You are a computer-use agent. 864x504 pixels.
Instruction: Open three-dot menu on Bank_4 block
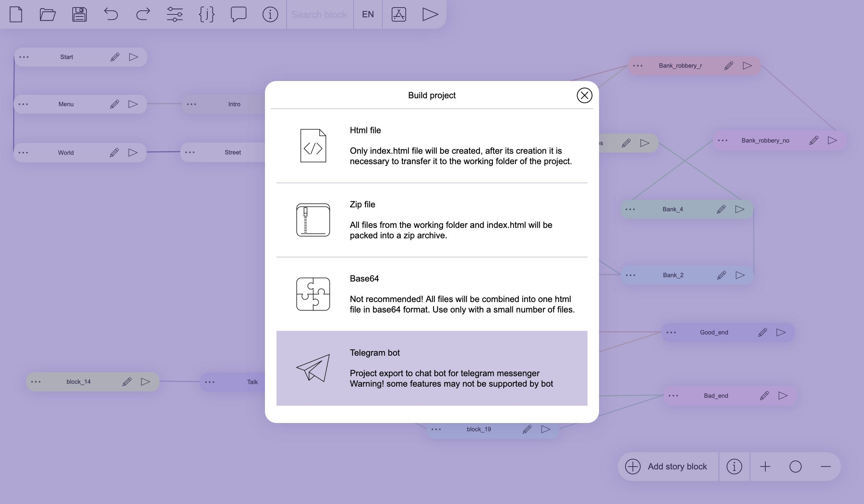(x=630, y=210)
